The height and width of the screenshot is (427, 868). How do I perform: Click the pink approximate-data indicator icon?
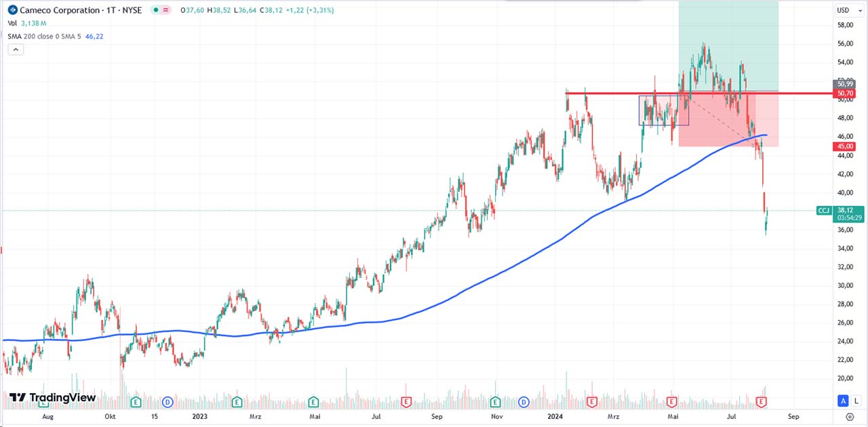pyautogui.click(x=166, y=10)
